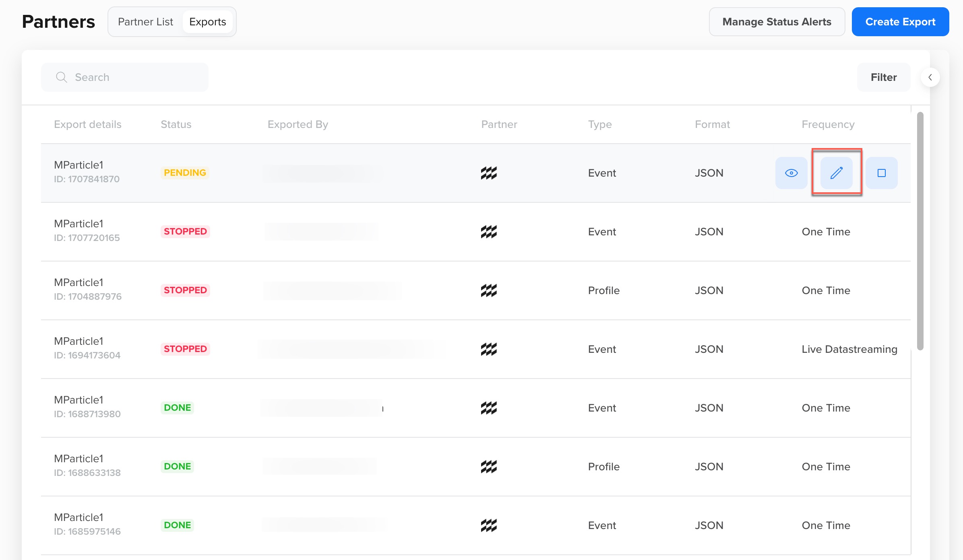This screenshot has width=963, height=560.
Task: Click the edit pencil icon for MParticle1 1707841870
Action: tap(836, 173)
